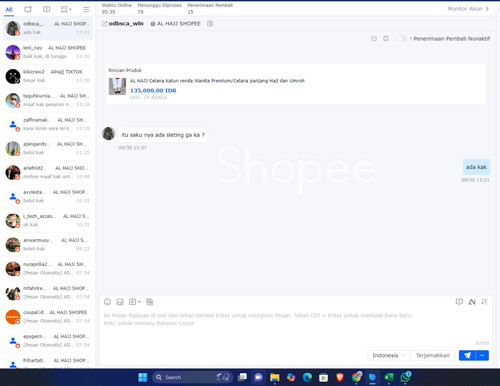Open Microsoft Store from the taskbar

point(323,377)
